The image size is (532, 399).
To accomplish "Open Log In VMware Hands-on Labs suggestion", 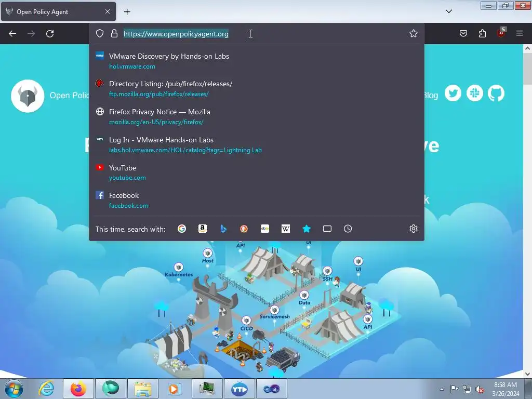I will tap(257, 145).
